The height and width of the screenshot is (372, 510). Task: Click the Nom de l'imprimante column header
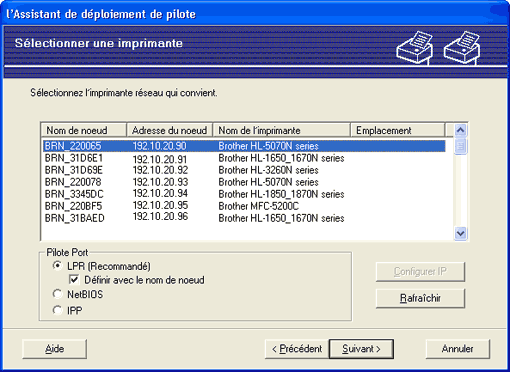[281, 130]
